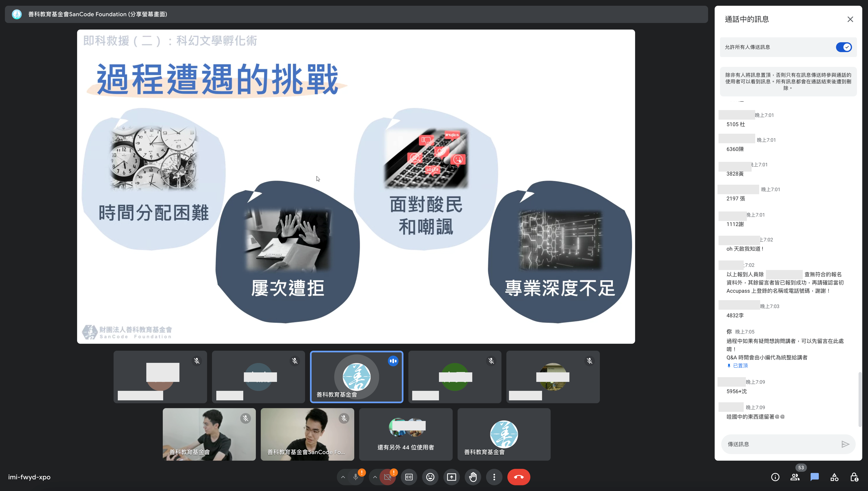Turn on closed captions button

click(409, 477)
